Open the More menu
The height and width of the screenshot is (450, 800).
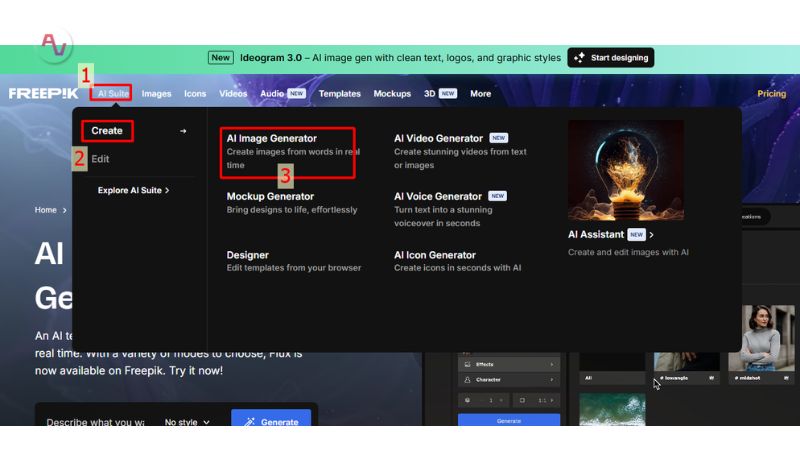pyautogui.click(x=481, y=94)
